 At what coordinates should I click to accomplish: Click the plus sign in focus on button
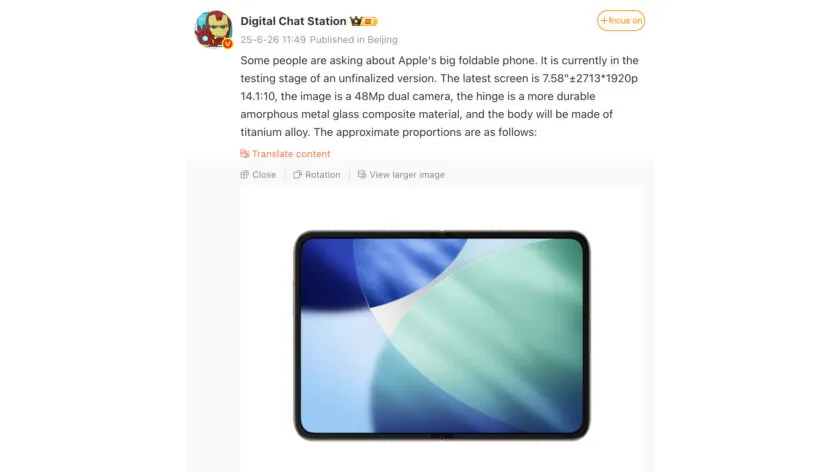coord(604,20)
